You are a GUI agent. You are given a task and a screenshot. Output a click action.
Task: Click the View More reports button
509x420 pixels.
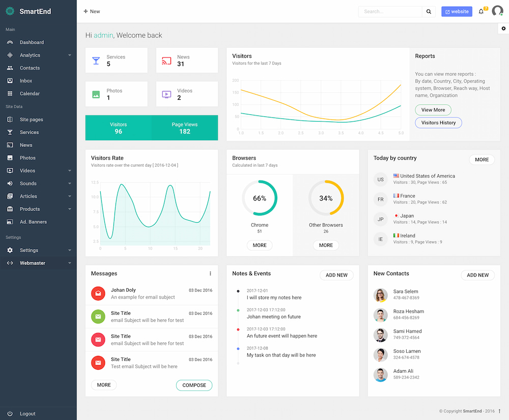click(433, 110)
